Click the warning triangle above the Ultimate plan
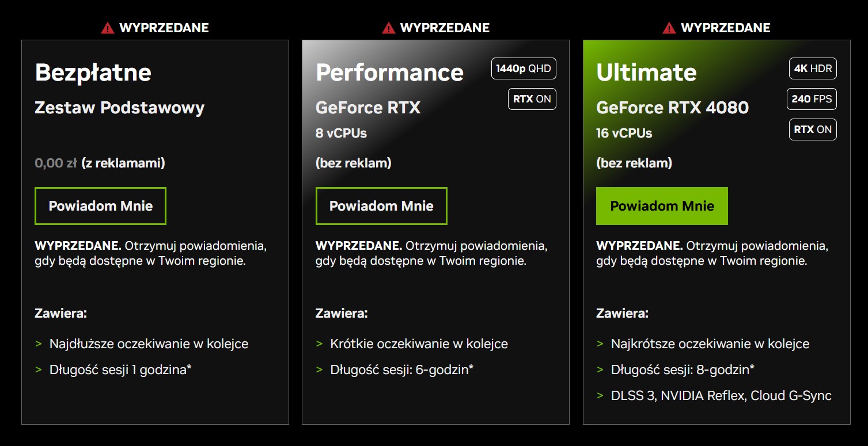 (x=668, y=26)
